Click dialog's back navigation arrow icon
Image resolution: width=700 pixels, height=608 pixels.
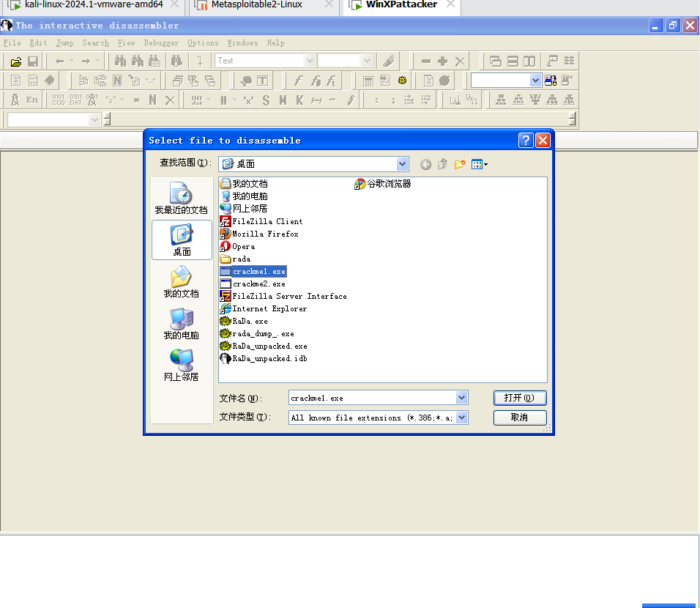(x=426, y=164)
